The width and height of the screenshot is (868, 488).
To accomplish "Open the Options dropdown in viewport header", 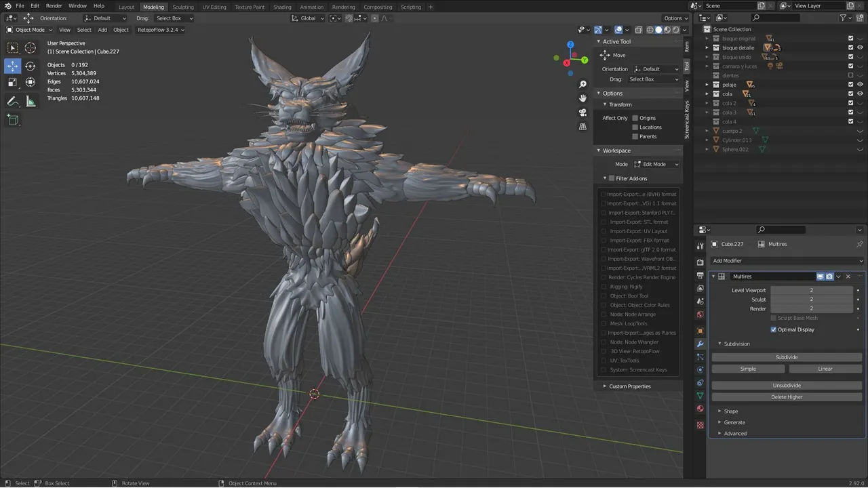I will click(676, 18).
